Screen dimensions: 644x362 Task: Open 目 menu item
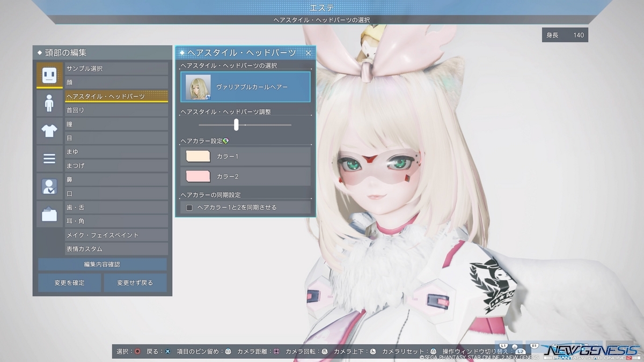point(116,138)
